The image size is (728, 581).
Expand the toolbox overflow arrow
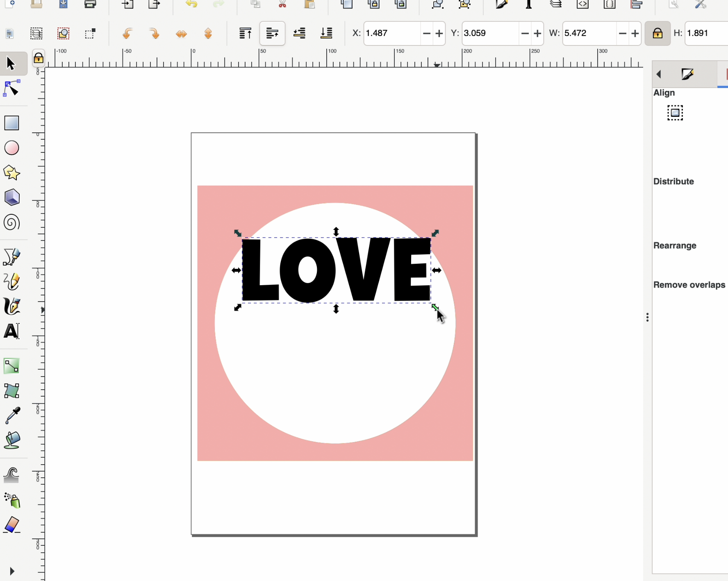(12, 571)
